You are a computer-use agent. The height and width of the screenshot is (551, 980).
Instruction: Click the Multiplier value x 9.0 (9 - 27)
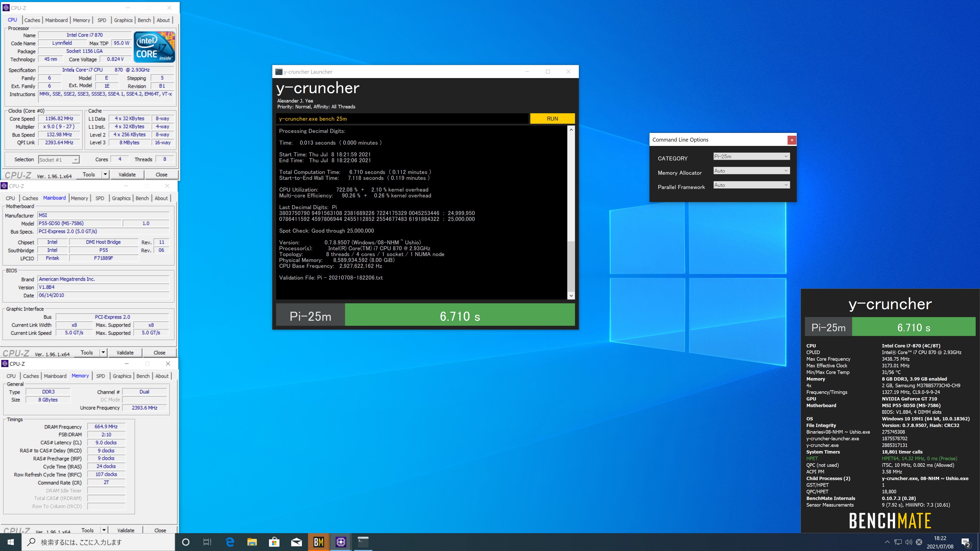tap(59, 127)
